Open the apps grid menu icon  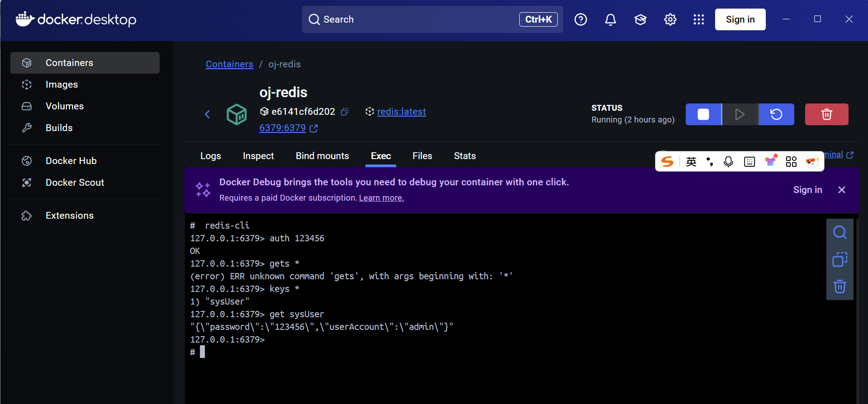point(699,19)
